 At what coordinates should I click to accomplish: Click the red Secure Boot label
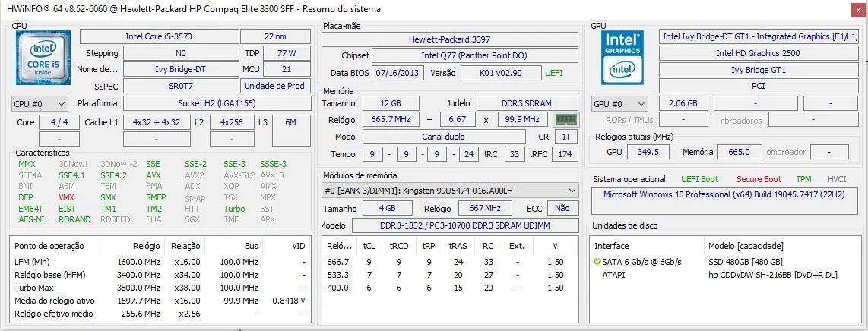click(759, 179)
